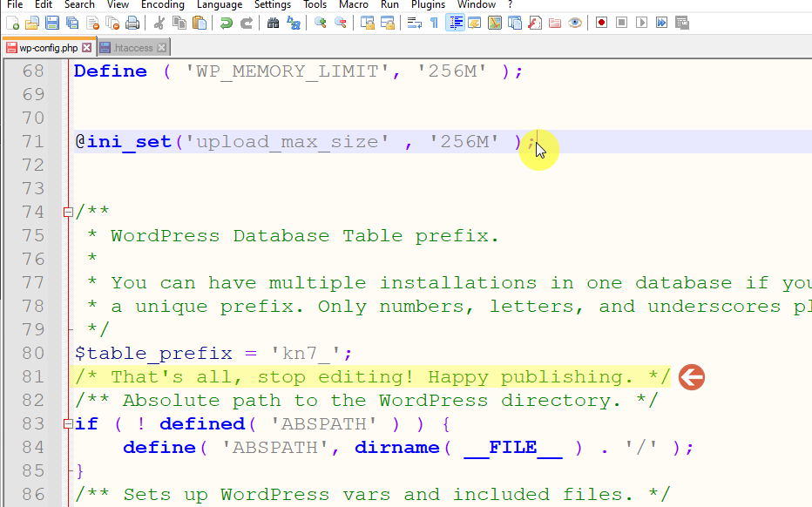This screenshot has width=812, height=507.
Task: Save all open files via the Save All icon
Action: pyautogui.click(x=72, y=23)
